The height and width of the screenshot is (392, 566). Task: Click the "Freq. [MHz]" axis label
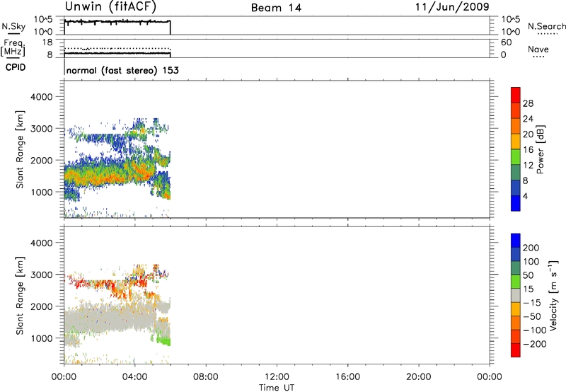[13, 47]
